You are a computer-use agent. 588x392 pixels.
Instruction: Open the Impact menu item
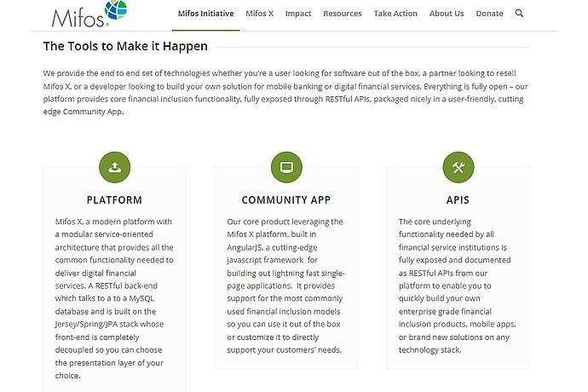pyautogui.click(x=298, y=14)
